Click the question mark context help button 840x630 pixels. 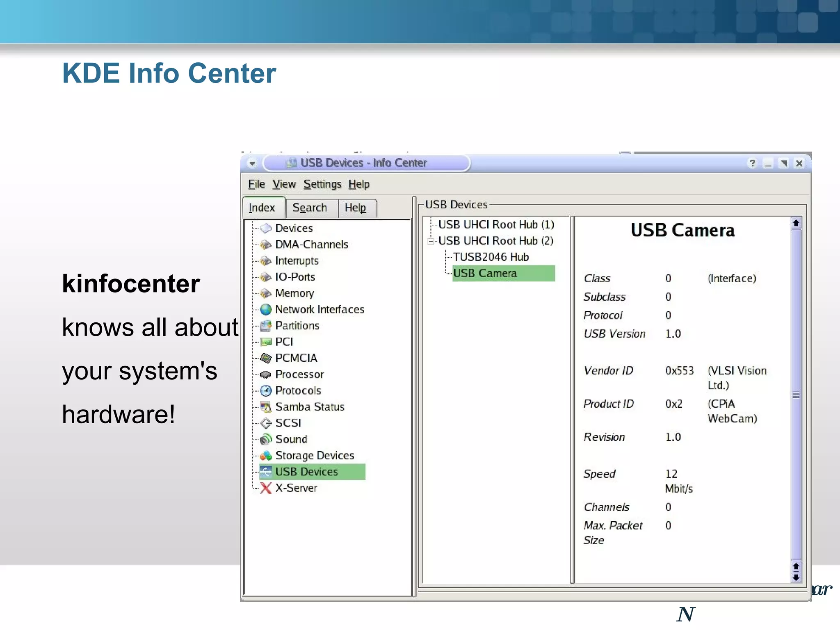pos(752,163)
